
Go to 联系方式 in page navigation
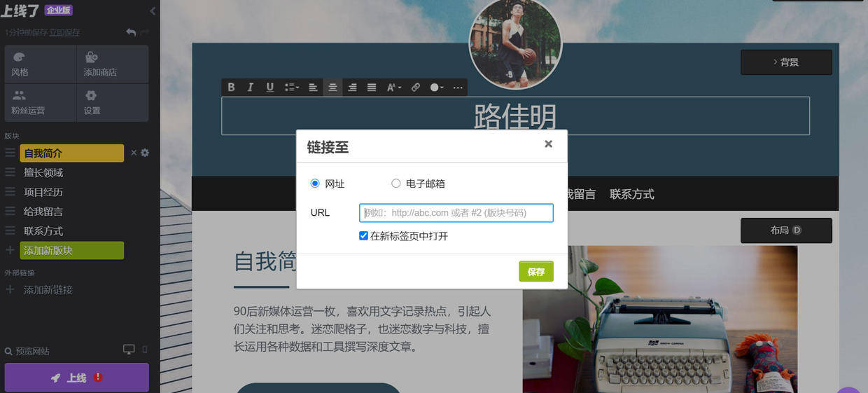coord(632,194)
